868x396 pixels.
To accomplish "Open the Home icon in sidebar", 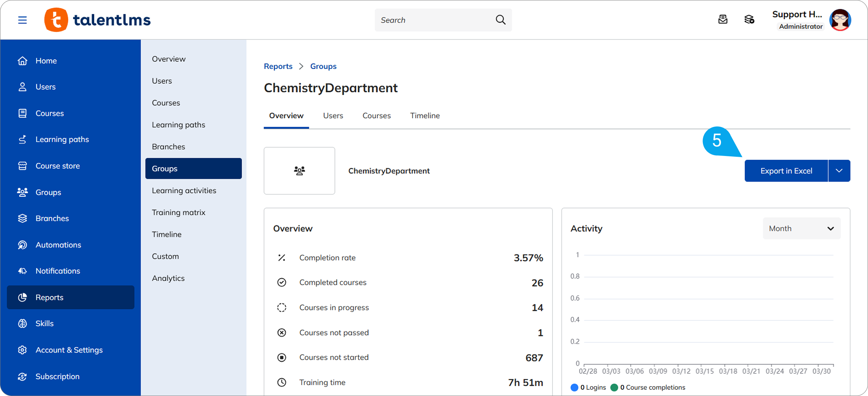I will pyautogui.click(x=23, y=61).
